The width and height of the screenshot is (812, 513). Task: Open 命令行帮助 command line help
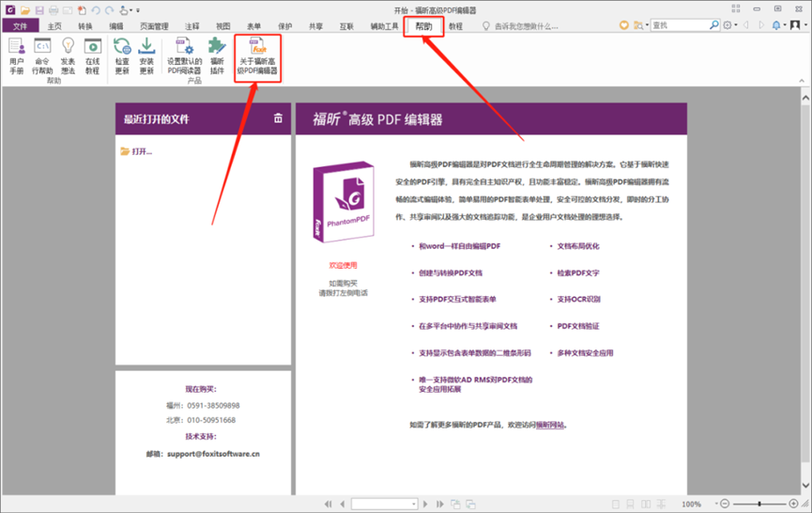point(42,56)
